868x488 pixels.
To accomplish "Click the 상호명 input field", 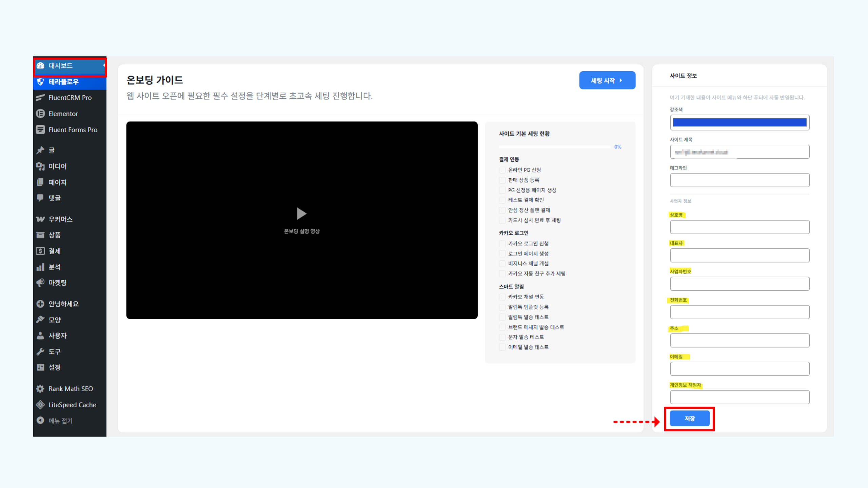I will 739,227.
